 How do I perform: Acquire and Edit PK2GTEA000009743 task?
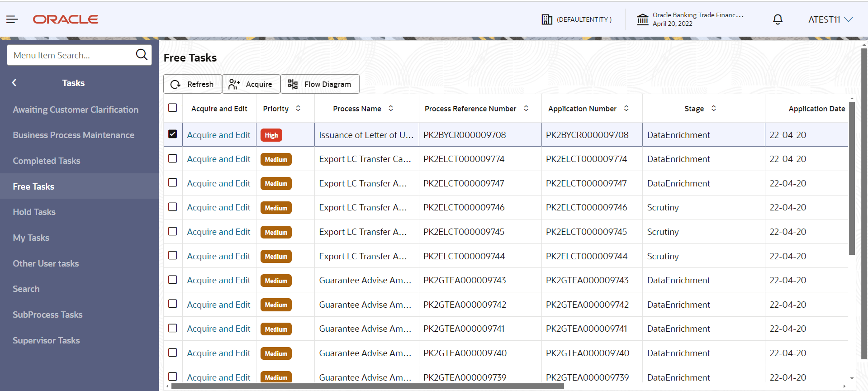pos(218,280)
